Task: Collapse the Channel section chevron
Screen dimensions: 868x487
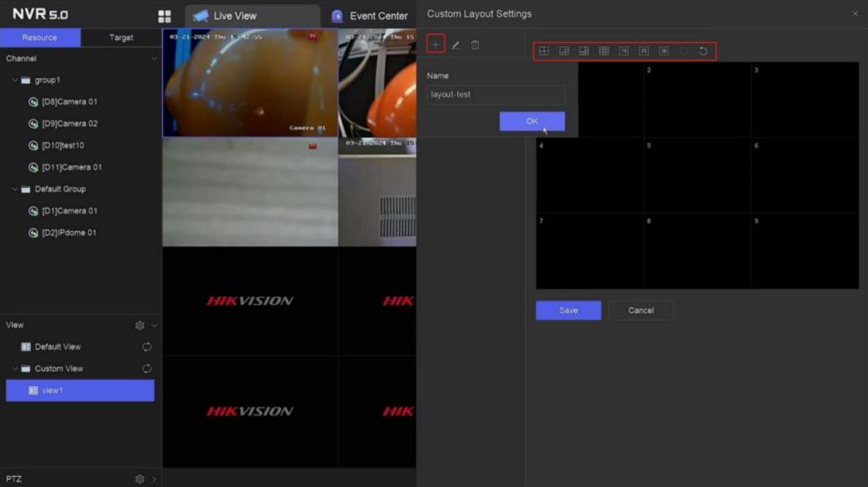Action: (154, 59)
